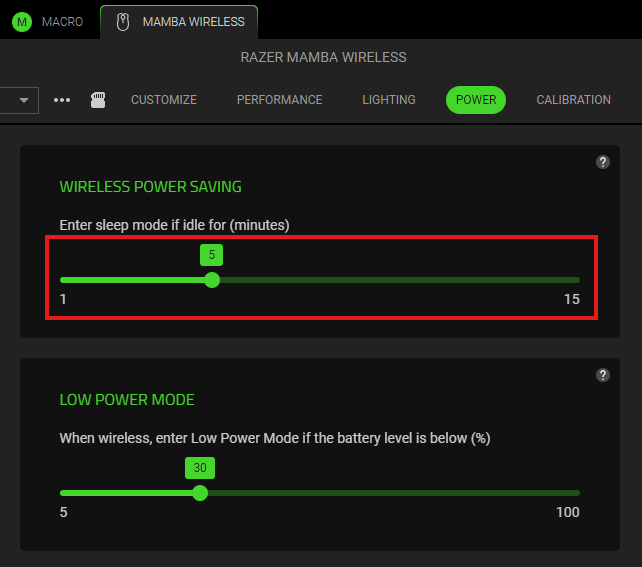Click the sleep slider maximum label 15
Viewport: 642px width, 567px height.
coord(572,299)
